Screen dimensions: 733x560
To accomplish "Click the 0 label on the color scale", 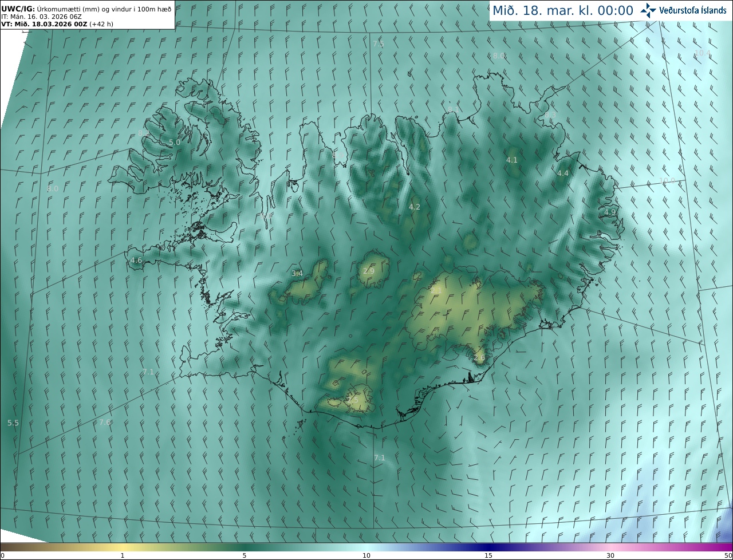I will 2,555.
